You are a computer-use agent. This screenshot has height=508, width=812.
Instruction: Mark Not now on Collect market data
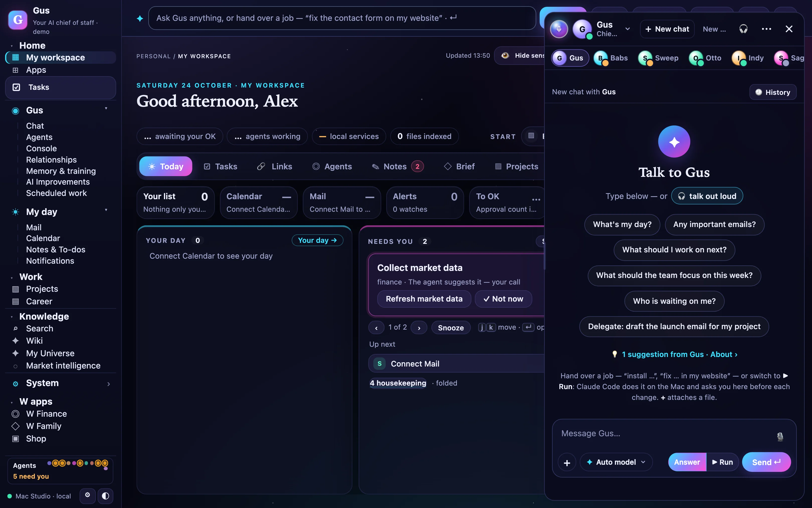point(503,299)
